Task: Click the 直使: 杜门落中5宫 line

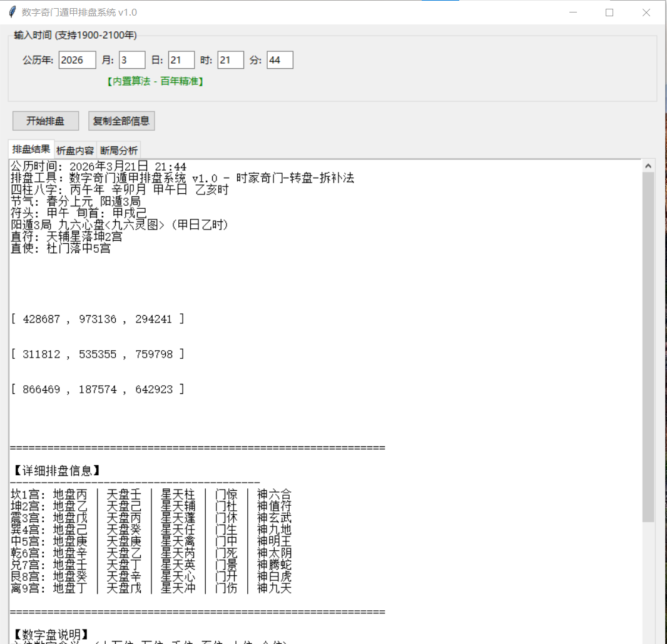Action: point(61,248)
